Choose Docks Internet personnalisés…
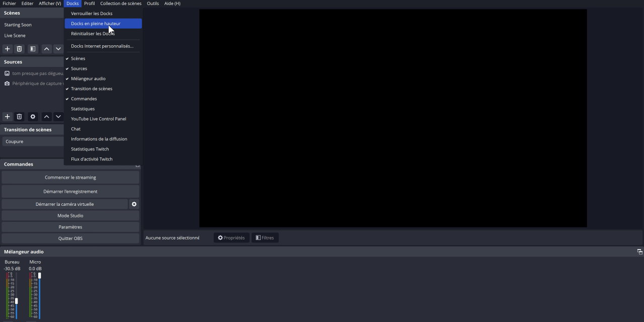The image size is (644, 322). point(102,46)
